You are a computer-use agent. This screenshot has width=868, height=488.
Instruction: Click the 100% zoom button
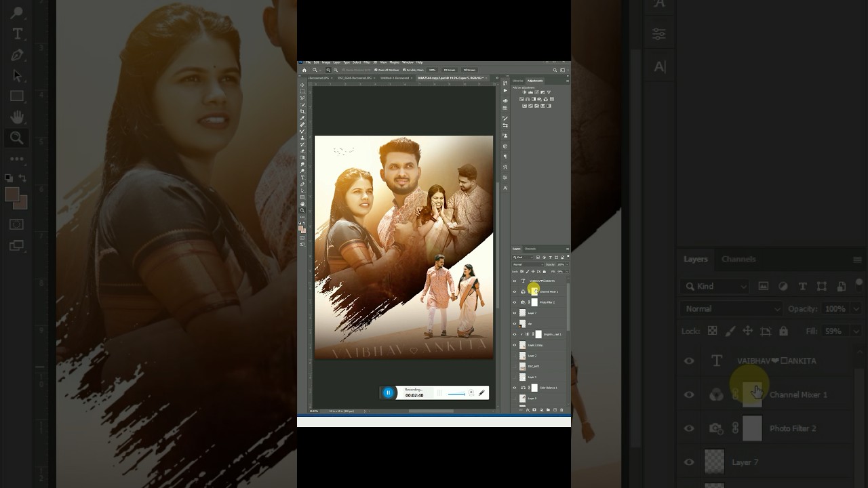click(x=432, y=70)
